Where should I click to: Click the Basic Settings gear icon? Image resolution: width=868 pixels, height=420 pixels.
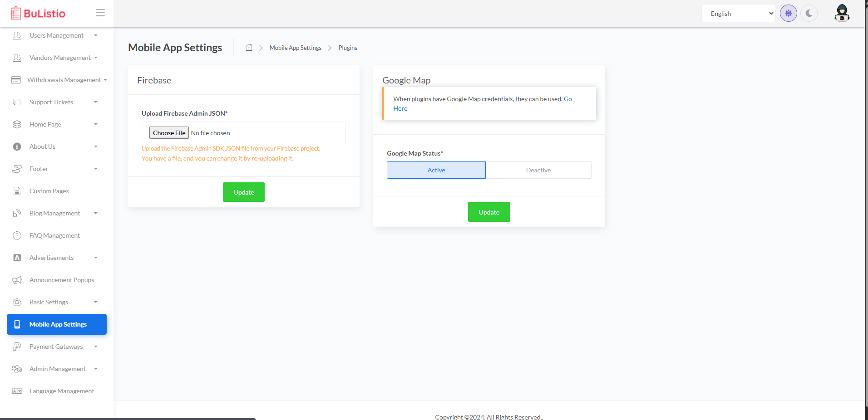17,302
